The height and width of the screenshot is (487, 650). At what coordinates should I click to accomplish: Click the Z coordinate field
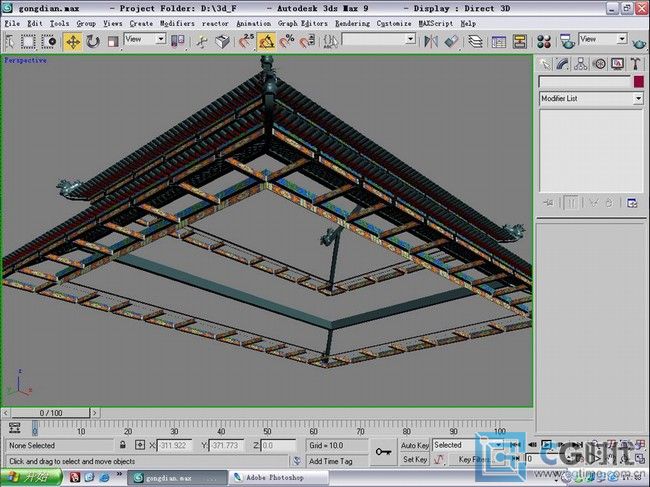pos(278,446)
